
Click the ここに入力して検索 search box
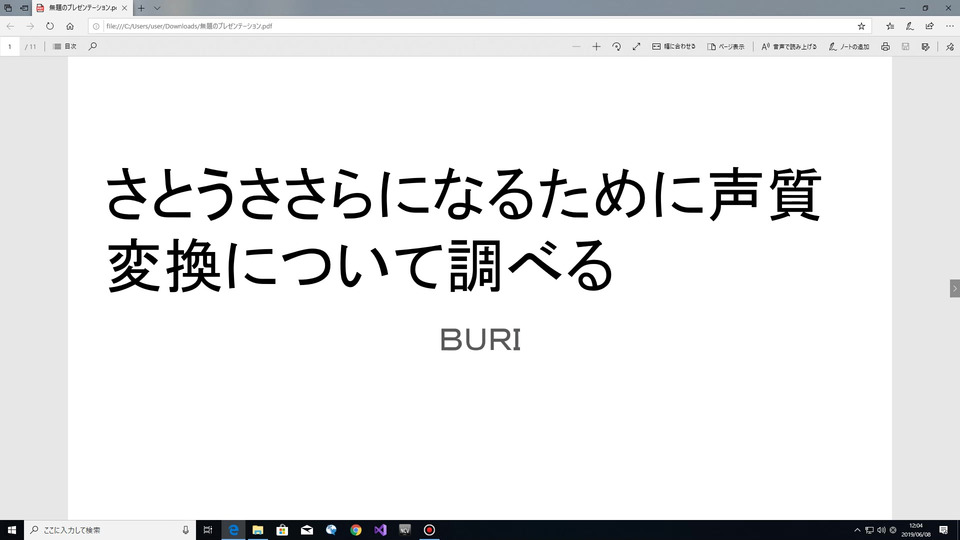(109, 530)
